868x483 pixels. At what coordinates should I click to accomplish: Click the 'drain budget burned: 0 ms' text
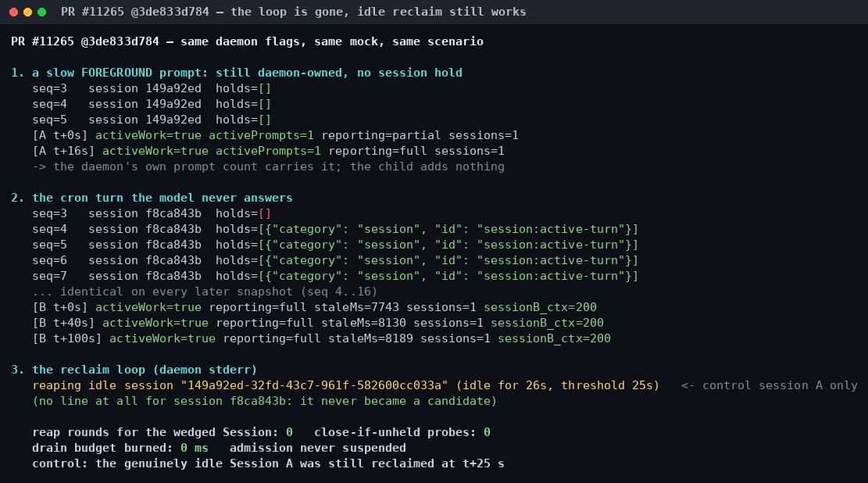pyautogui.click(x=120, y=448)
